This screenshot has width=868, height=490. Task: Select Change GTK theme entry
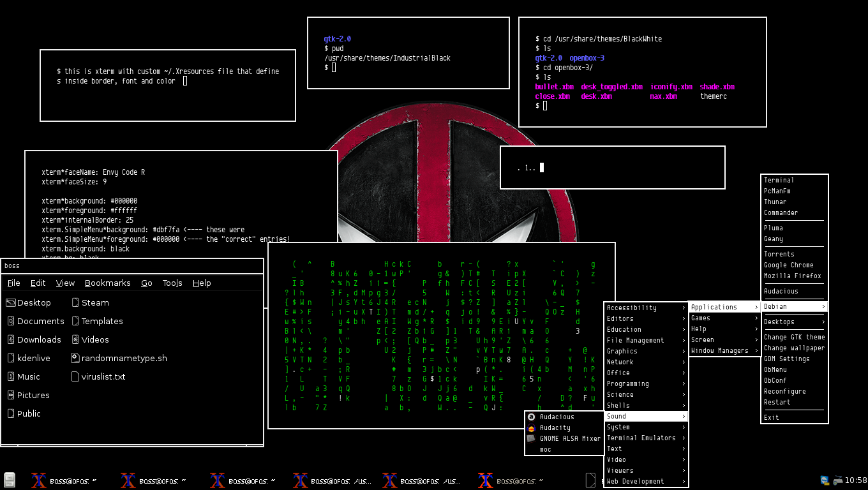point(795,337)
